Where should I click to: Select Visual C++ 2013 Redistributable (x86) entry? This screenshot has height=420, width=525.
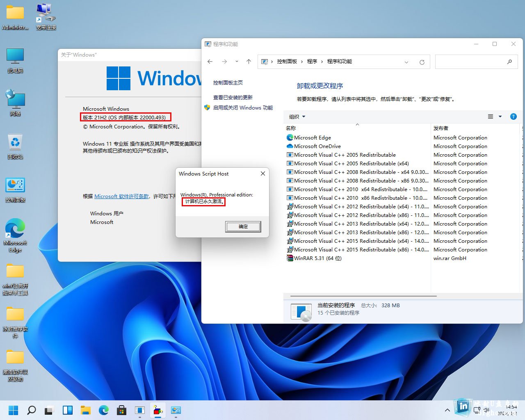357,232
